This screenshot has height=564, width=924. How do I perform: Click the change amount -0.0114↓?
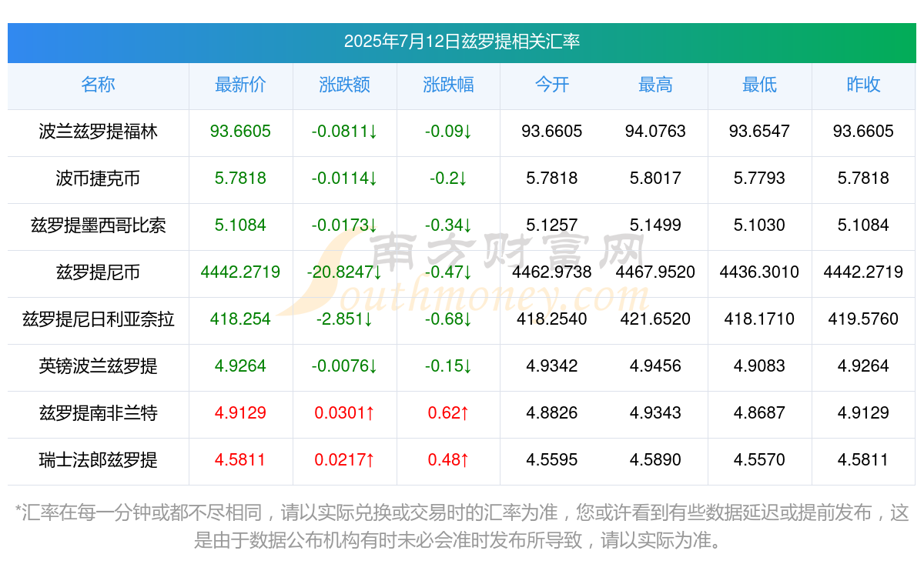tap(344, 179)
